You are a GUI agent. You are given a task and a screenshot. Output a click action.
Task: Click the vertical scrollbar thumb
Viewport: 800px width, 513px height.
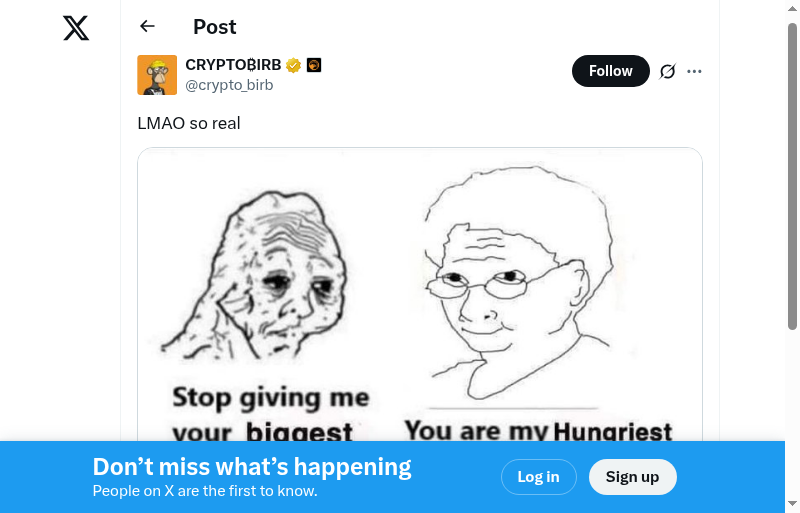(792, 175)
